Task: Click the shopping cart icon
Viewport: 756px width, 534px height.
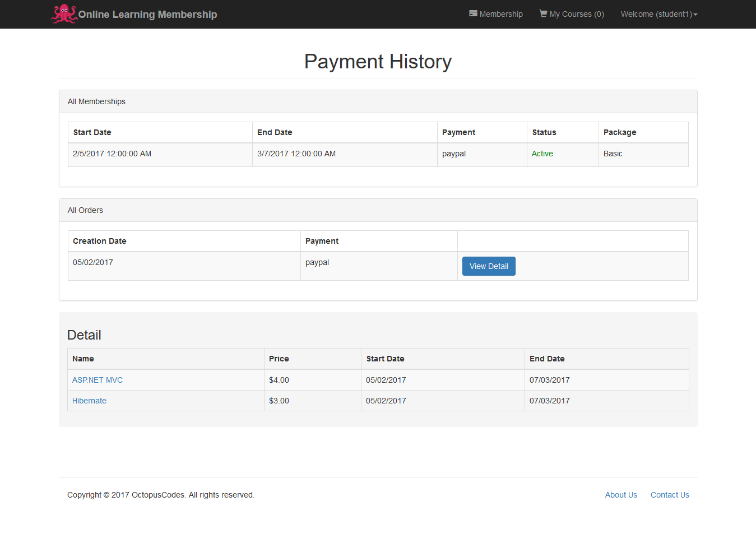Action: pyautogui.click(x=543, y=13)
